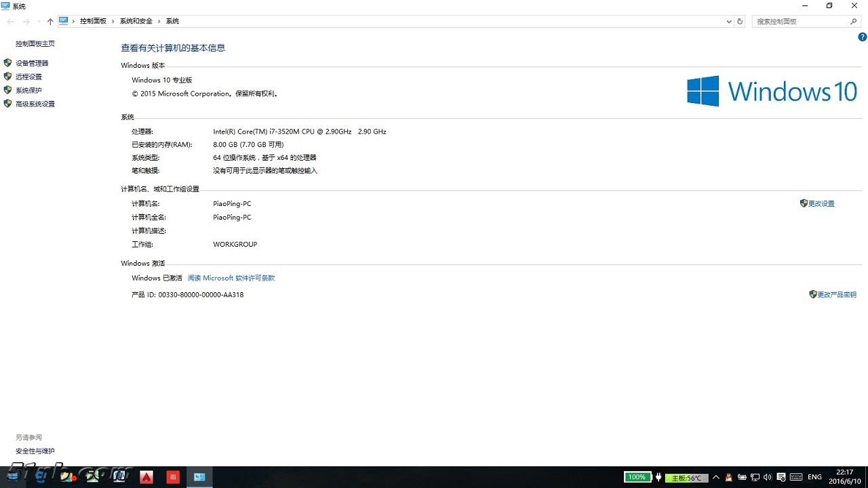Click the 搜索控制面板 search box

(x=800, y=22)
